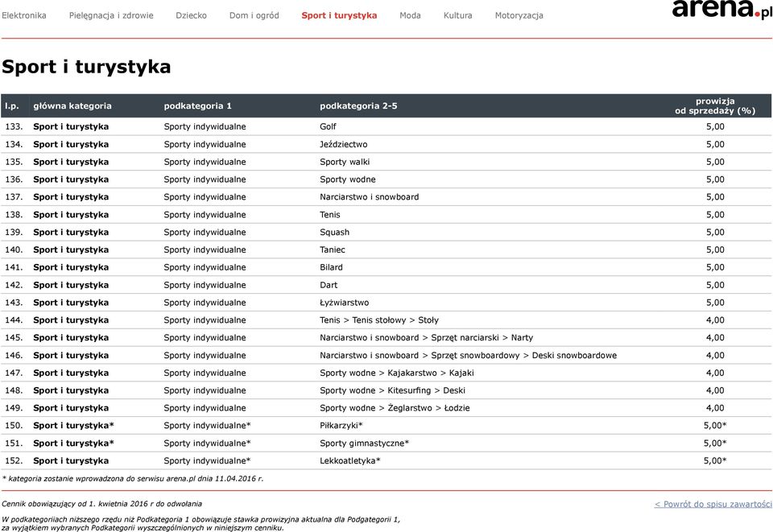This screenshot has width=773, height=532.
Task: Click the Sport i turystyka page heading
Action: tap(86, 67)
